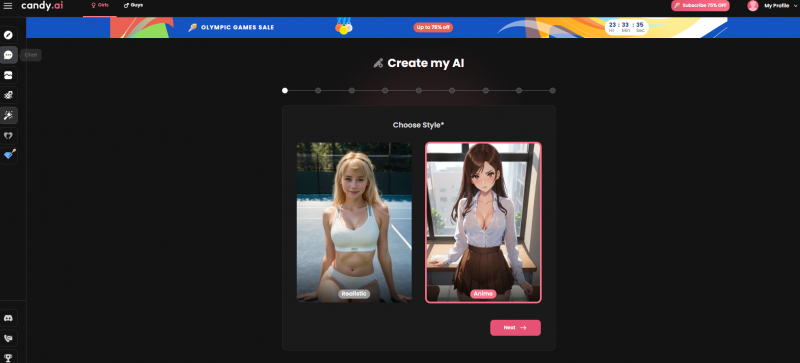Open the Chat speech bubble icon
This screenshot has width=800, height=363.
[8, 55]
